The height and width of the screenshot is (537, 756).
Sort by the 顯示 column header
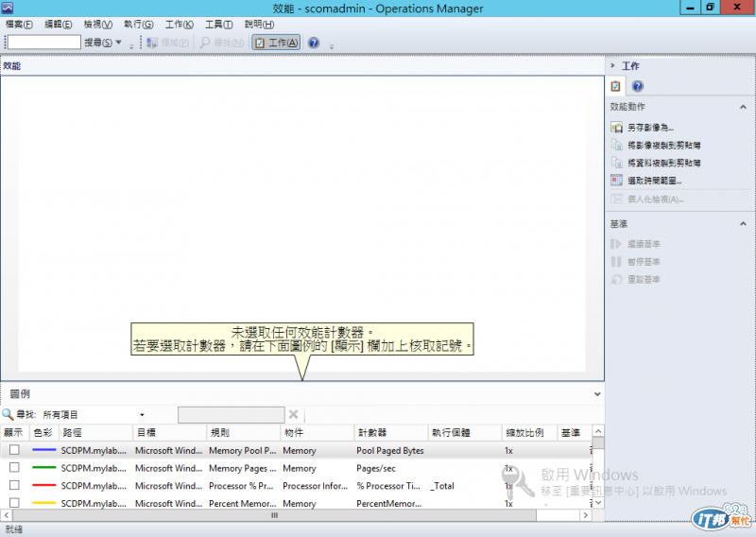[15, 433]
